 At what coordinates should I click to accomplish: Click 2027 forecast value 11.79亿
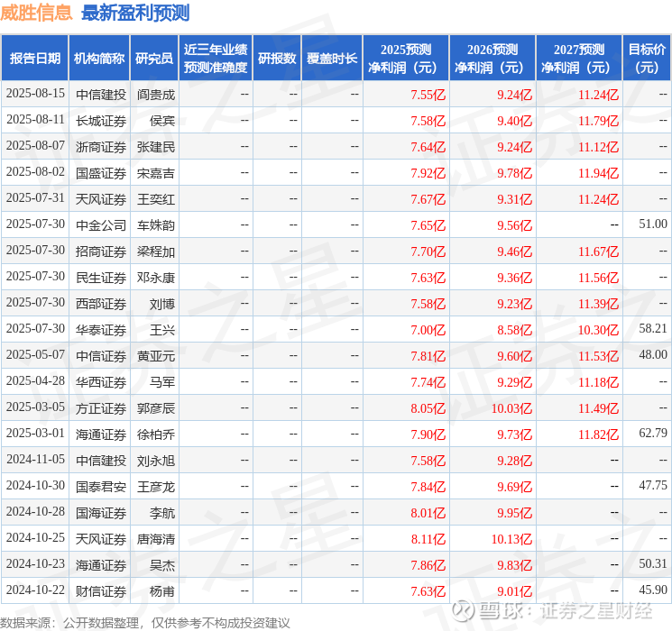[x=598, y=121]
